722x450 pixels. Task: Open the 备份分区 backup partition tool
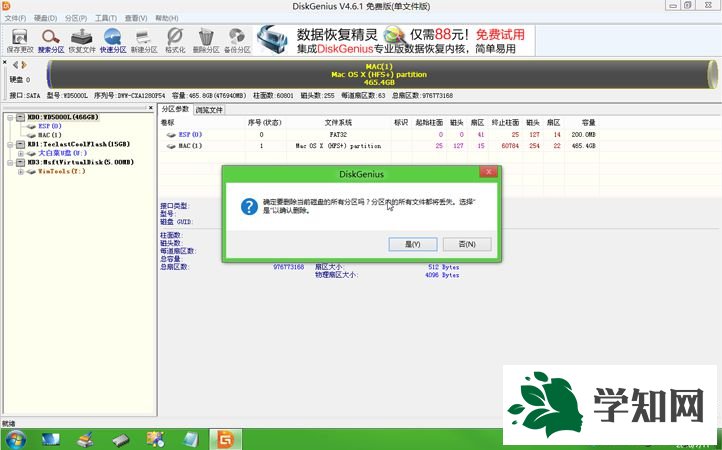(x=237, y=41)
